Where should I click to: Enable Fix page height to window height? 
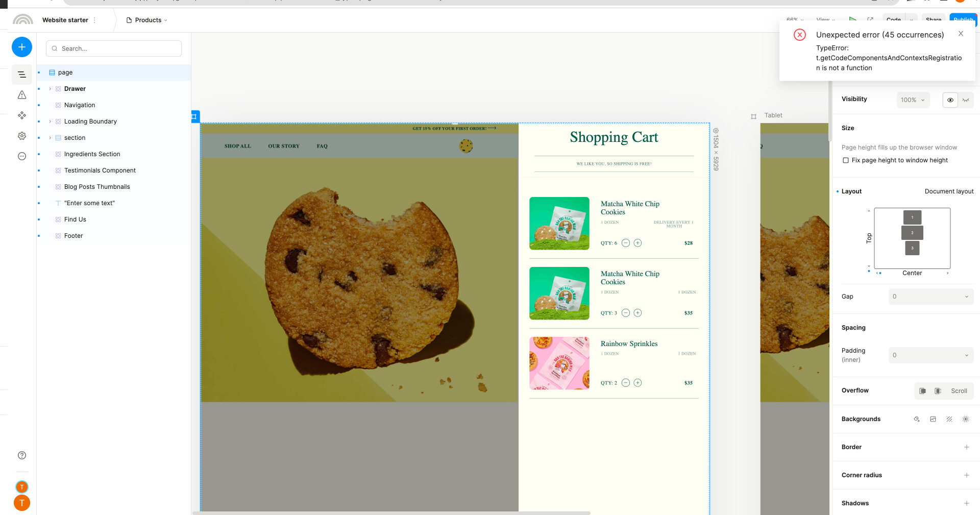(846, 160)
